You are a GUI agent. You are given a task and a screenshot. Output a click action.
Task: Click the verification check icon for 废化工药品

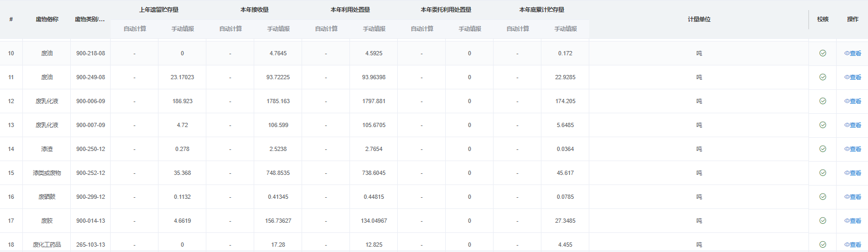(822, 245)
